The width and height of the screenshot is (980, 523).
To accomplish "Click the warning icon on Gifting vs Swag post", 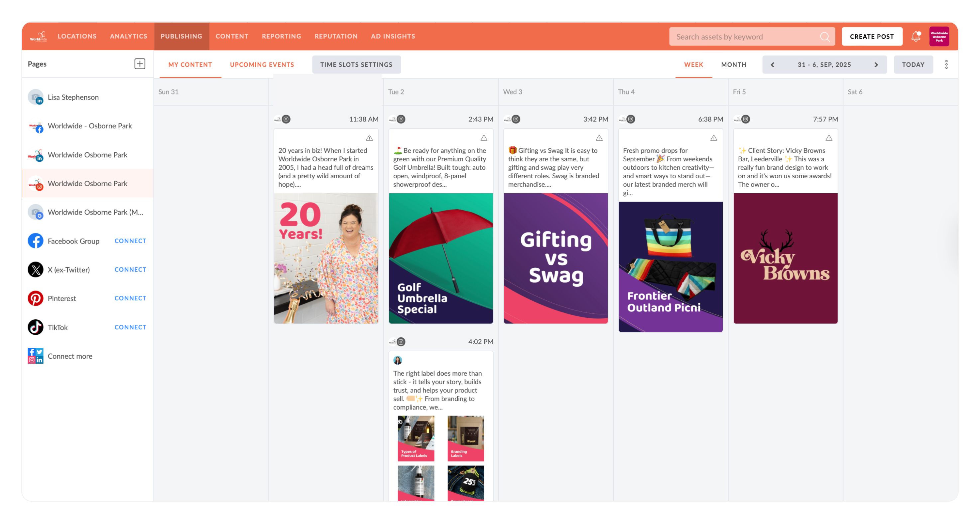I will [x=599, y=138].
